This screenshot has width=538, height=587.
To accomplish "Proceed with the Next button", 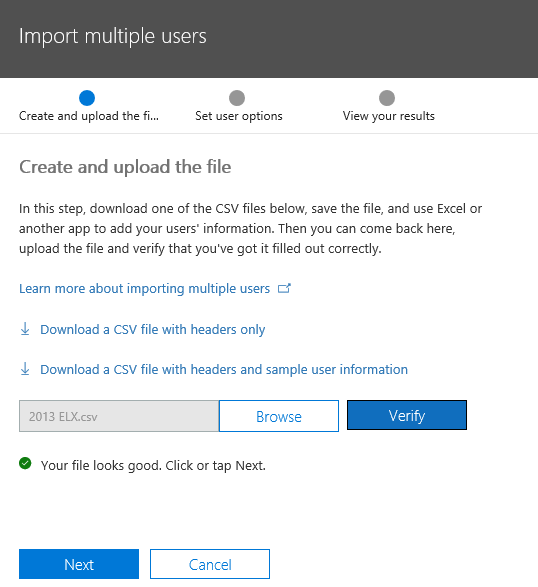I will [x=79, y=564].
